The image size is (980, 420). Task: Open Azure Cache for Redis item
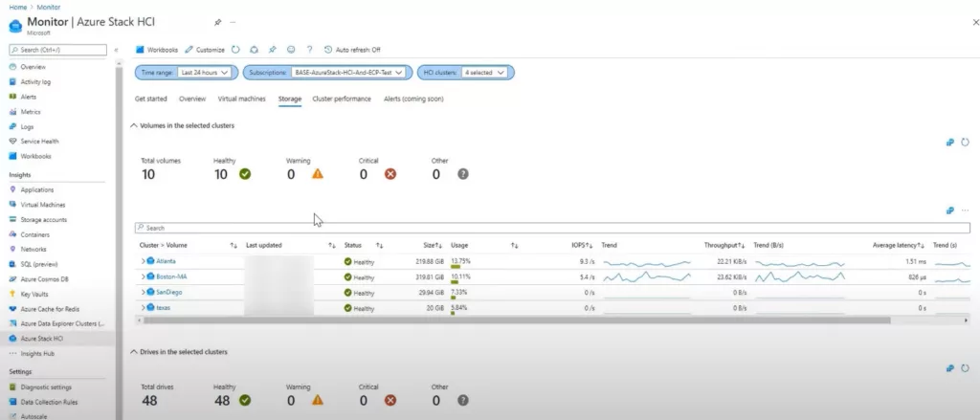pyautogui.click(x=50, y=309)
